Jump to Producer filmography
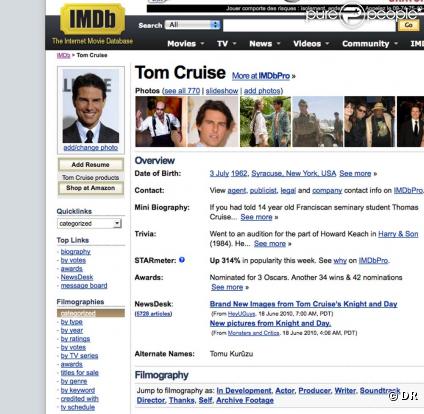This screenshot has width=424, height=414. (x=315, y=391)
